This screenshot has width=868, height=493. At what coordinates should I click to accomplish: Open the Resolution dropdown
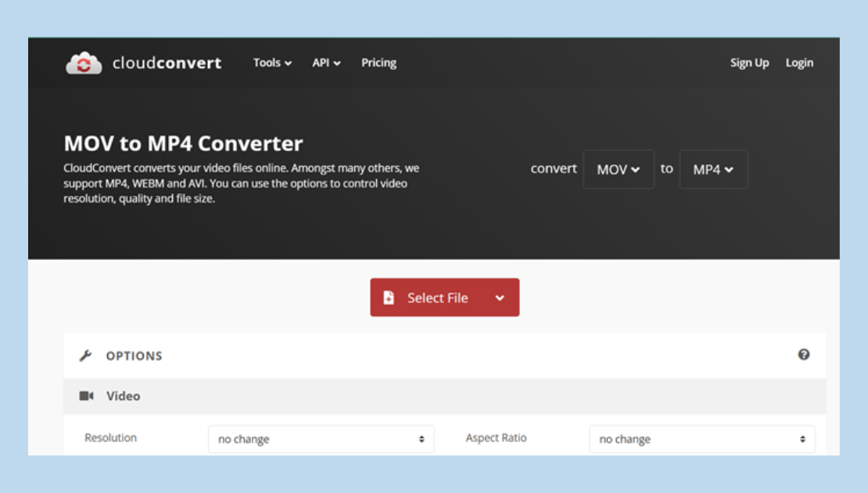(321, 439)
